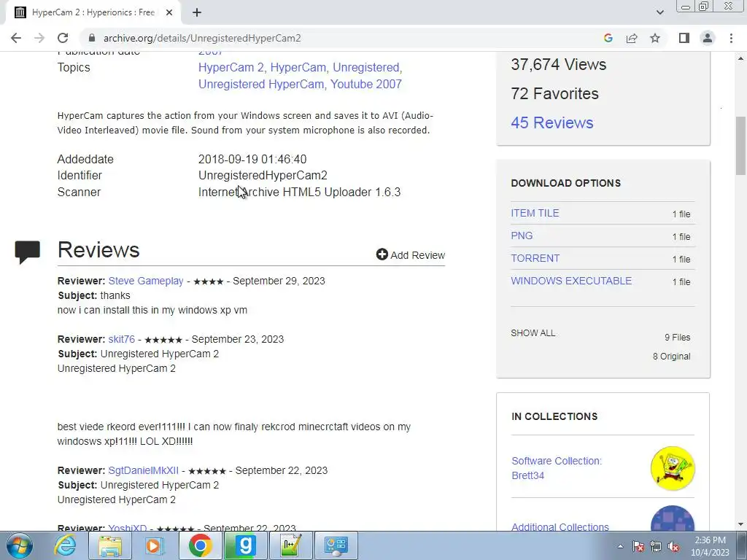Click Add Review button
This screenshot has width=747, height=560.
point(410,254)
